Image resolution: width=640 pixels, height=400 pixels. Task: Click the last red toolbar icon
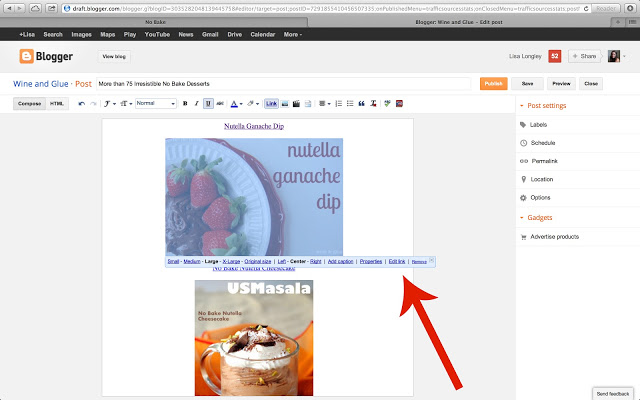(x=399, y=104)
